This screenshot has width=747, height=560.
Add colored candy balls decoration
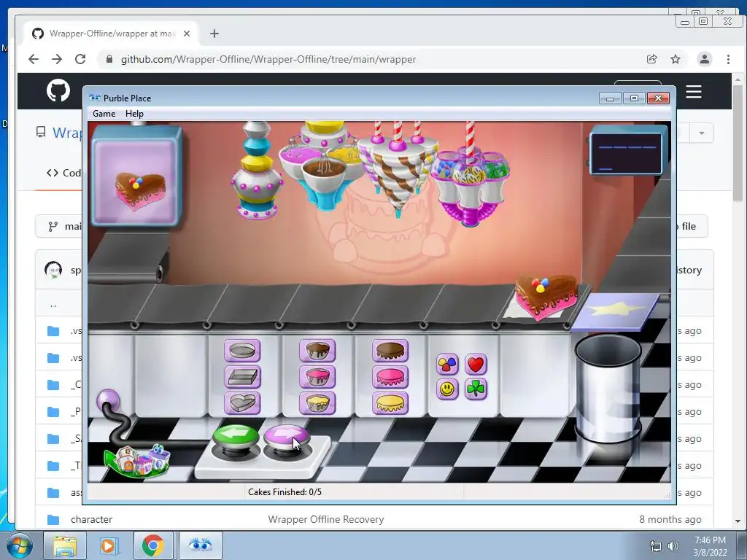pyautogui.click(x=447, y=365)
